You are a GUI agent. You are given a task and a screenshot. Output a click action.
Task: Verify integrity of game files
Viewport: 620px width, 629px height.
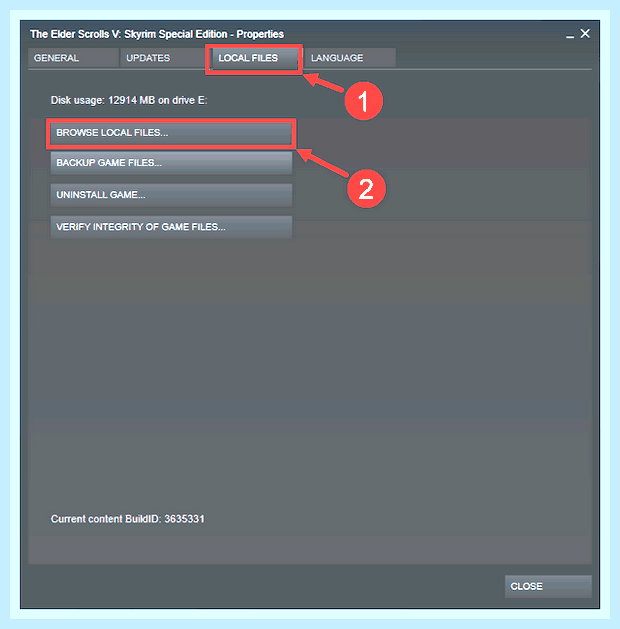(x=171, y=227)
